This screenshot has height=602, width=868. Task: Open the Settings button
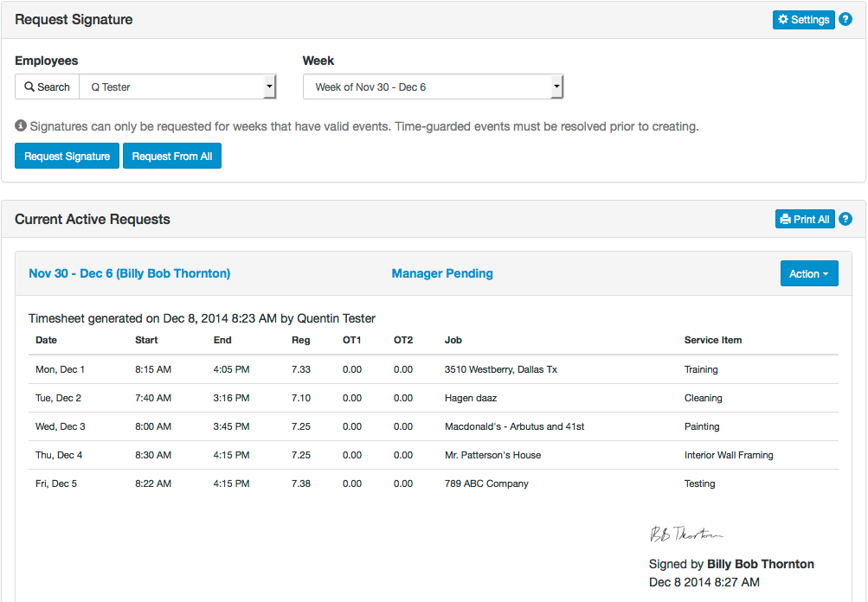803,19
